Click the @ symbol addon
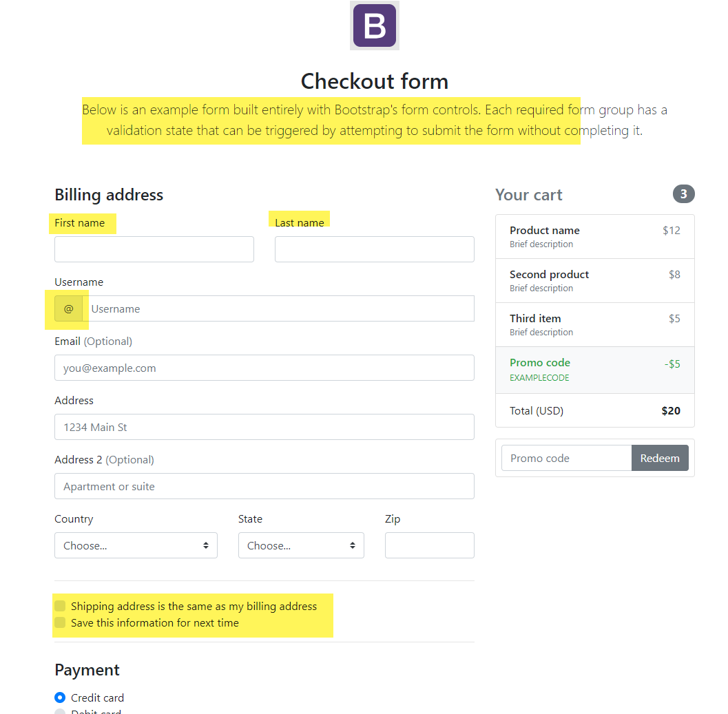 (x=68, y=308)
